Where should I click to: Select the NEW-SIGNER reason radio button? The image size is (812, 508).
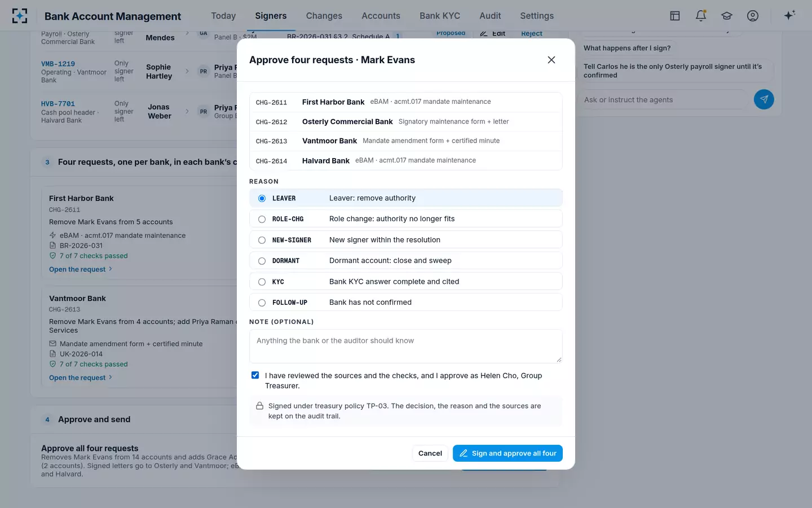tap(262, 240)
